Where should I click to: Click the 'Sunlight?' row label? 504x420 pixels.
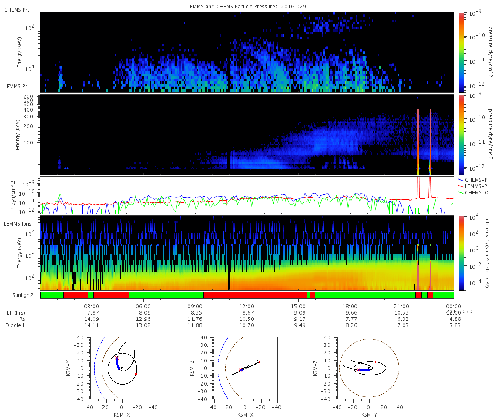click(x=22, y=295)
